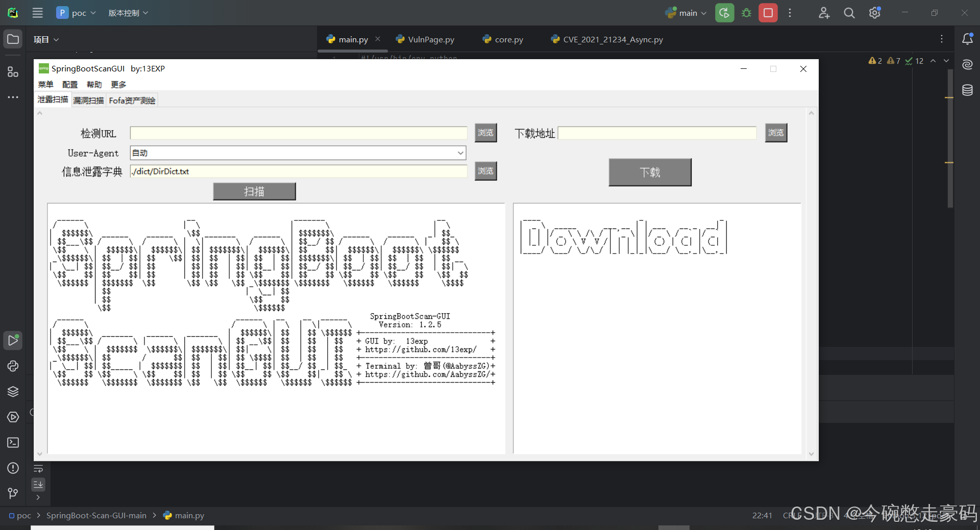Open IDE Settings gear

click(875, 13)
